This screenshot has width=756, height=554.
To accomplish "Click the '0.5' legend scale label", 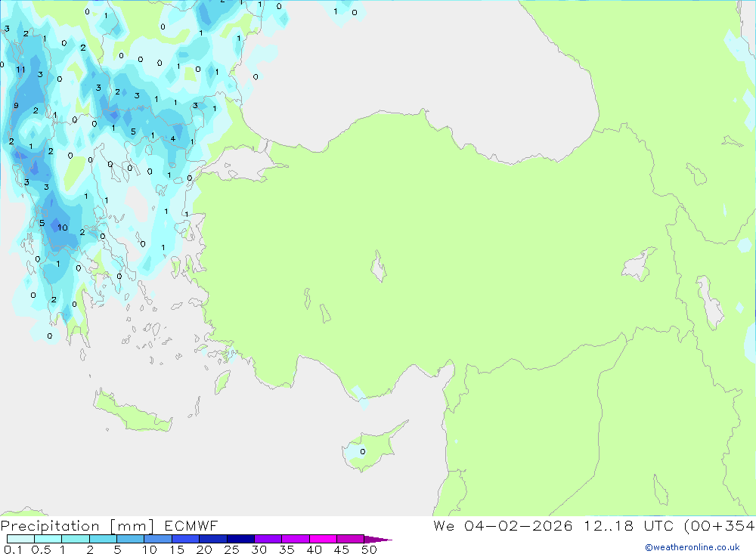I will point(41,549).
